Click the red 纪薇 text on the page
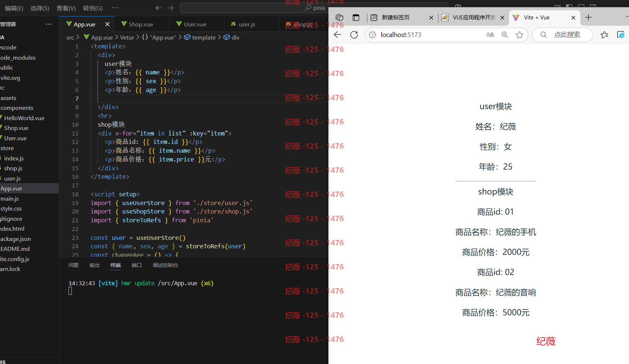Image resolution: width=629 pixels, height=364 pixels. click(546, 341)
